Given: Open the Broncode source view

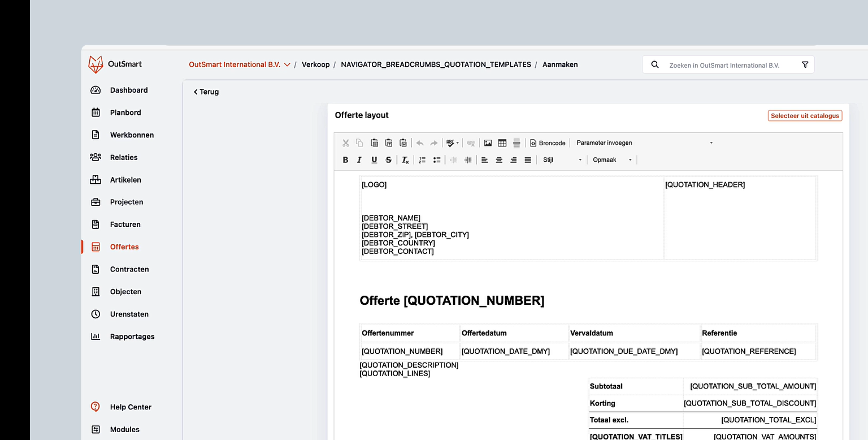Looking at the screenshot, I should pyautogui.click(x=547, y=143).
